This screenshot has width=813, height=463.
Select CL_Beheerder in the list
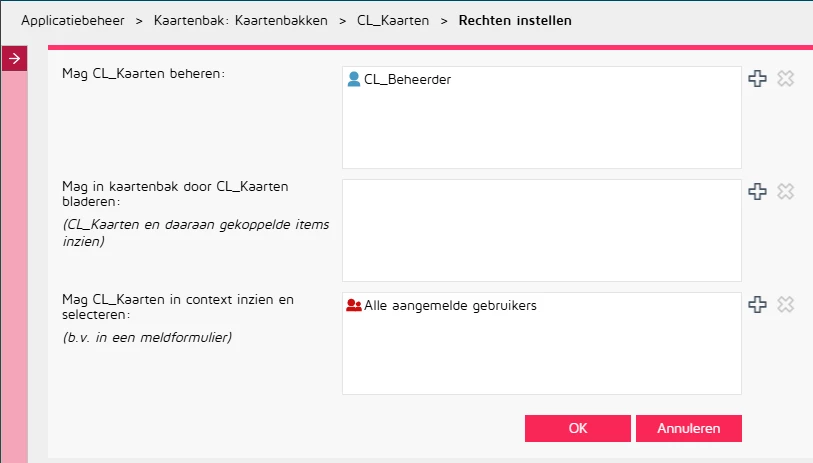tap(408, 79)
